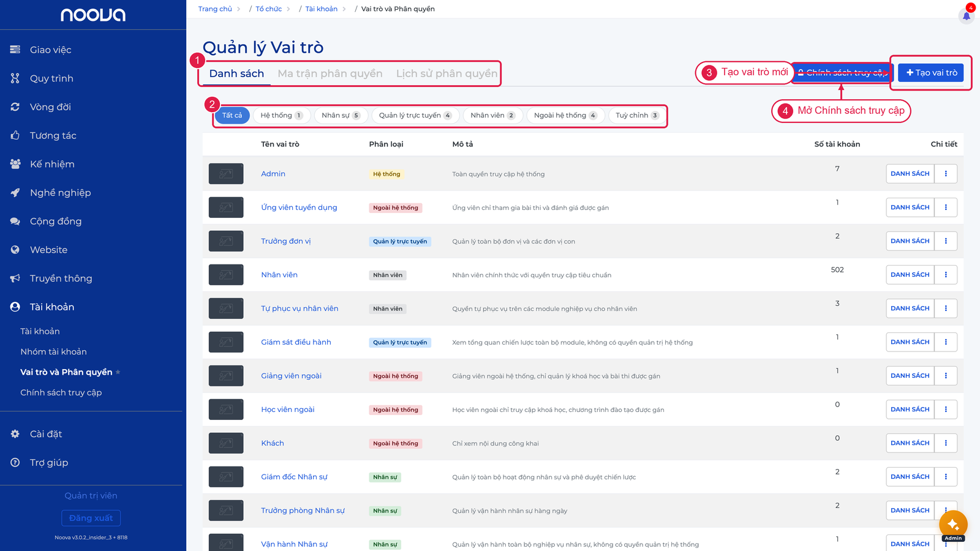980x551 pixels.
Task: Collapse the Tài khoản sidebar section
Action: 52,307
